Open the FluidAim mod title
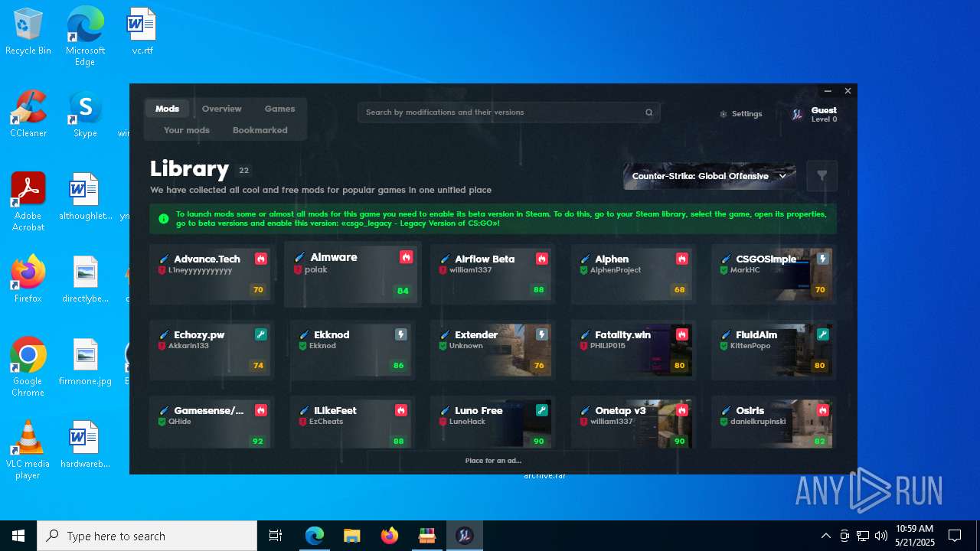The image size is (980, 551). click(756, 335)
